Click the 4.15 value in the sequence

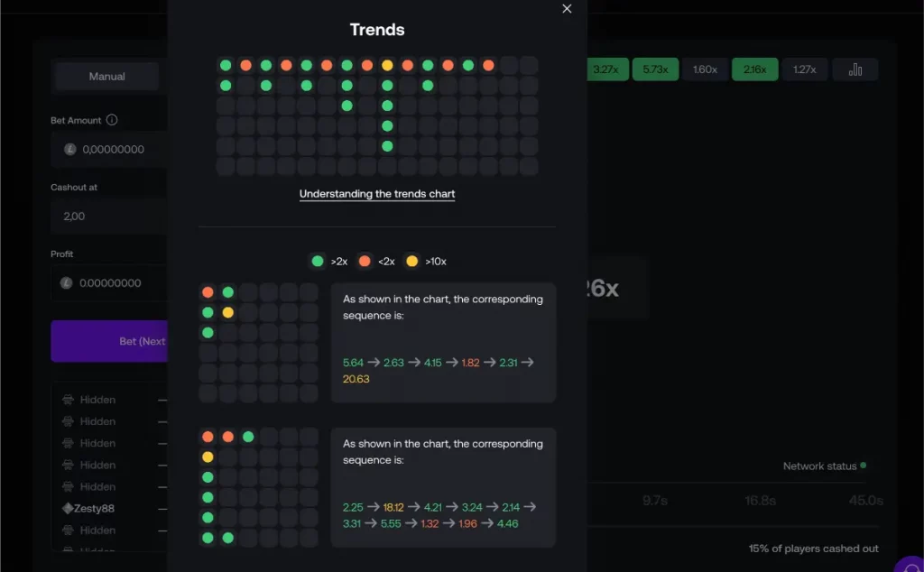432,363
